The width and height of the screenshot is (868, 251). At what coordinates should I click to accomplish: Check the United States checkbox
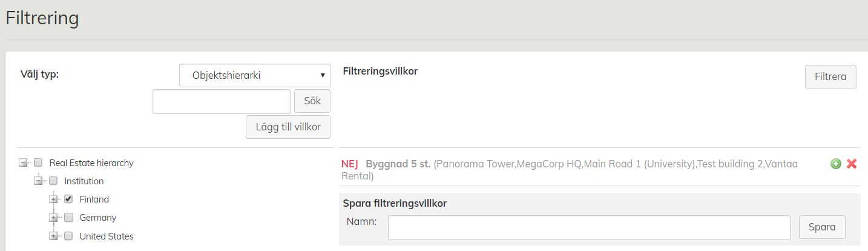(x=68, y=236)
